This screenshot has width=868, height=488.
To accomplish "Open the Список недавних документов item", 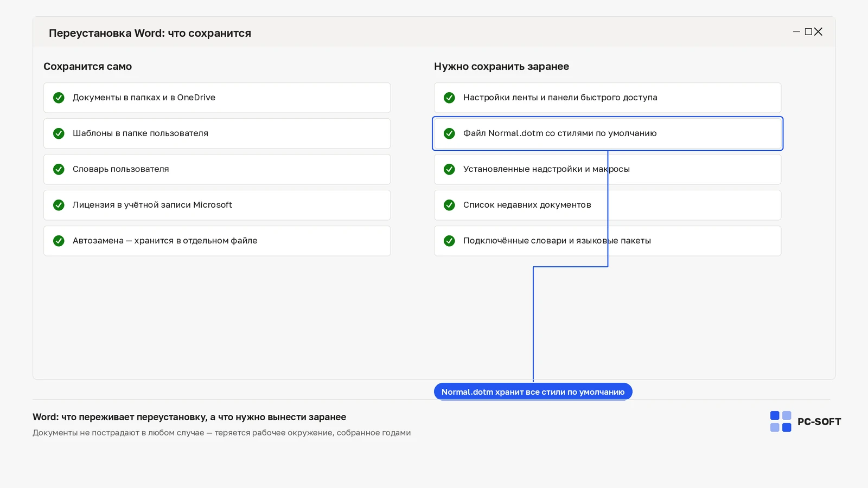I will (x=608, y=205).
